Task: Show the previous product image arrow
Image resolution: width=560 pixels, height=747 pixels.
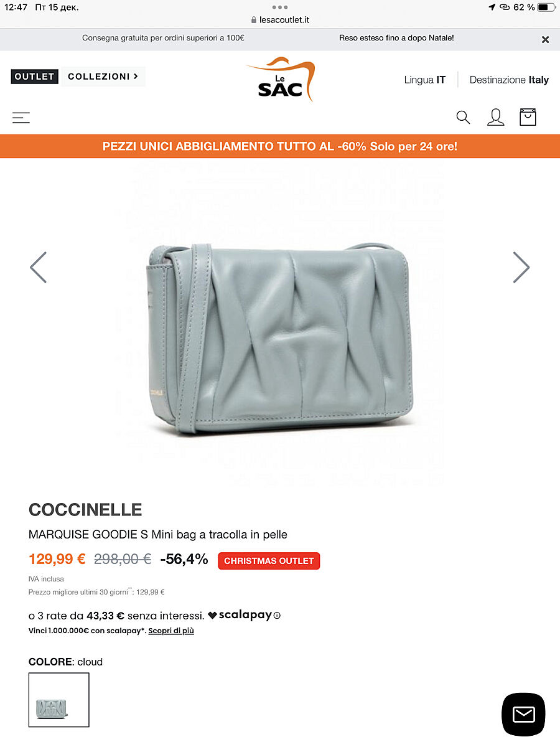Action: 39,267
